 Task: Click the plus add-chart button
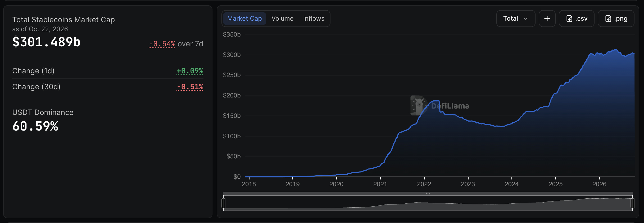coord(547,19)
